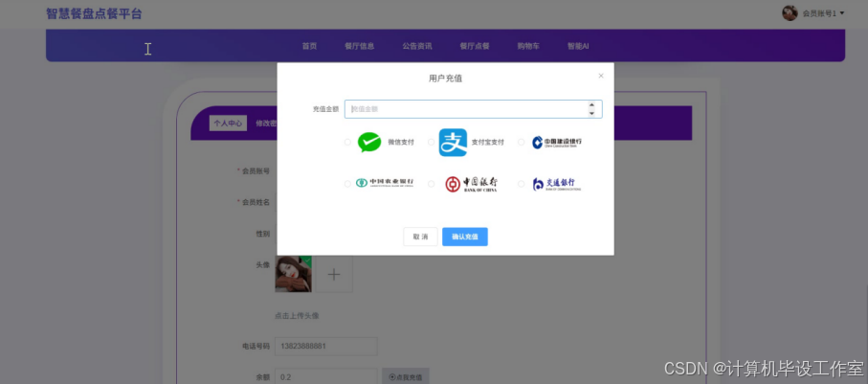Select China Construction Bank radio button
Image resolution: width=868 pixels, height=384 pixels.
pos(521,143)
